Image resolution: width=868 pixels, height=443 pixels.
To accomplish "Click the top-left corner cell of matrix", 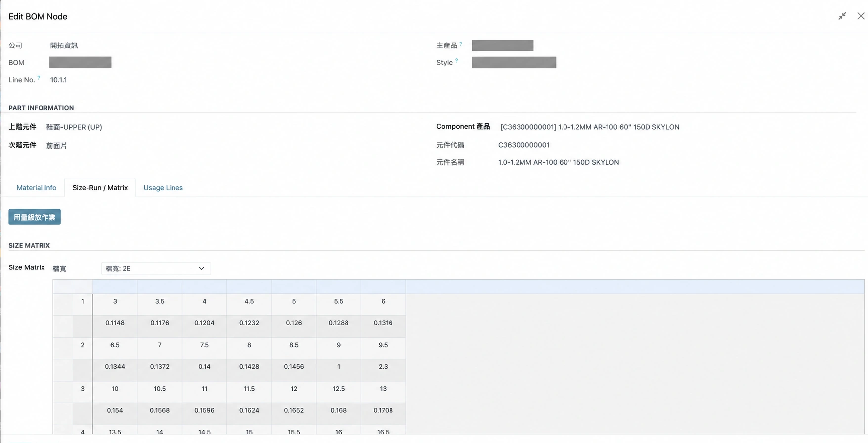I will [x=63, y=287].
